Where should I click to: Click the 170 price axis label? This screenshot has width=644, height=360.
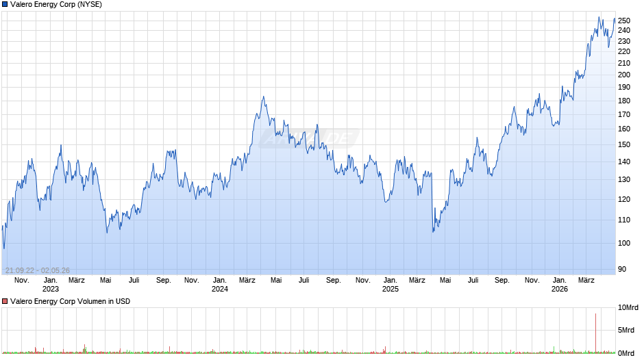click(624, 114)
